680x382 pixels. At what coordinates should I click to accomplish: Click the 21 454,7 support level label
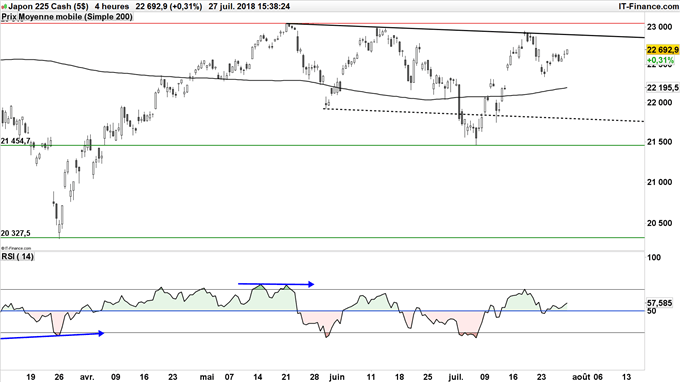pos(16,141)
